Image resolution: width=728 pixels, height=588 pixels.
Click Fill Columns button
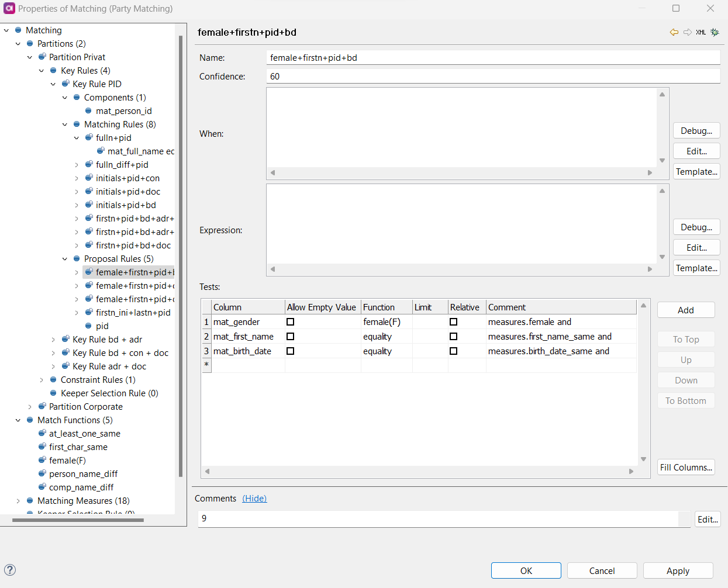point(686,467)
